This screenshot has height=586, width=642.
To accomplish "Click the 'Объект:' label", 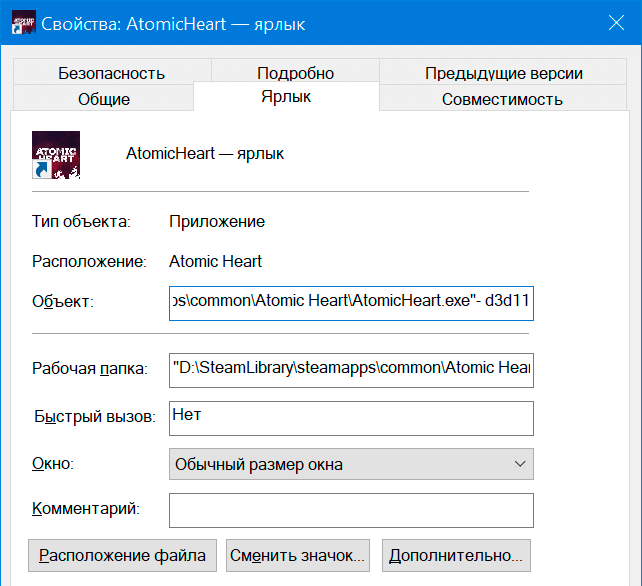I will pyautogui.click(x=63, y=301).
